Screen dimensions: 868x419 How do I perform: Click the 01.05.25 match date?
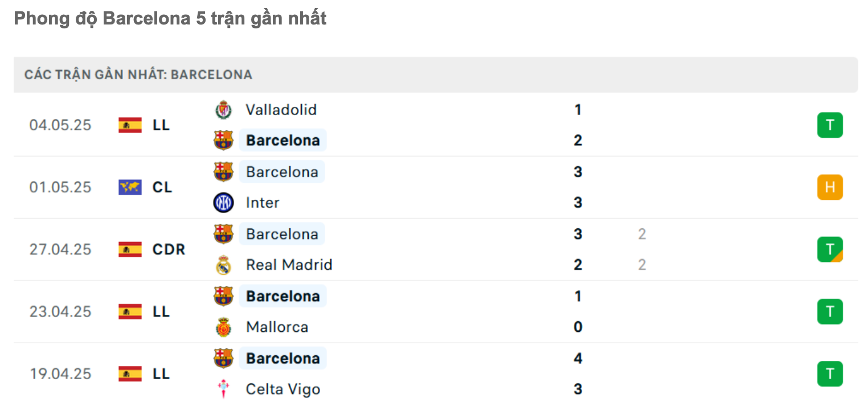coord(60,187)
